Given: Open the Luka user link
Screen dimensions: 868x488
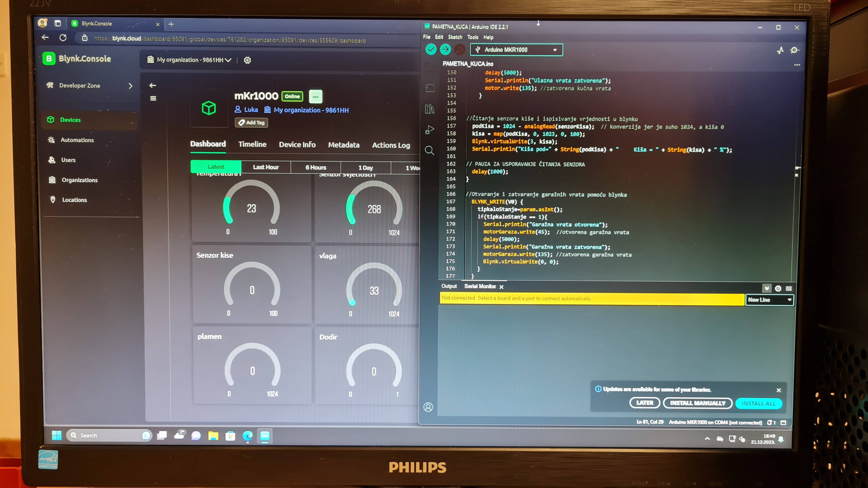Looking at the screenshot, I should pos(246,110).
